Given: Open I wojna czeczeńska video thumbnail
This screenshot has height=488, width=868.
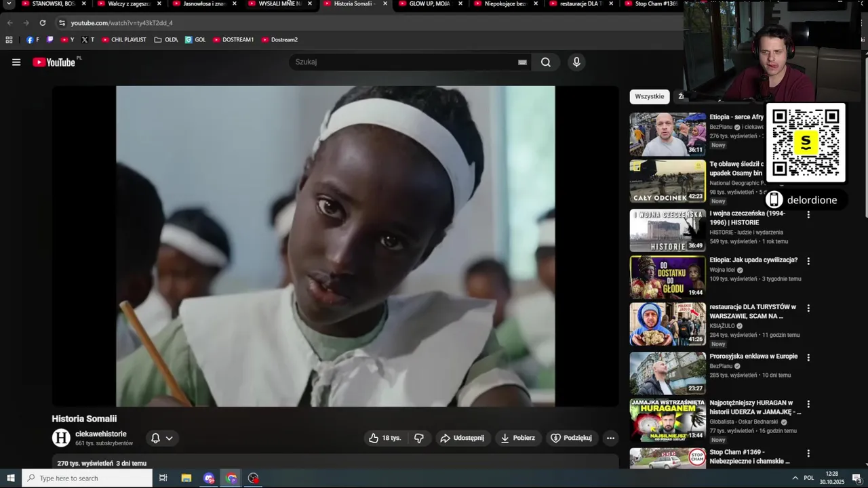Looking at the screenshot, I should [x=668, y=230].
